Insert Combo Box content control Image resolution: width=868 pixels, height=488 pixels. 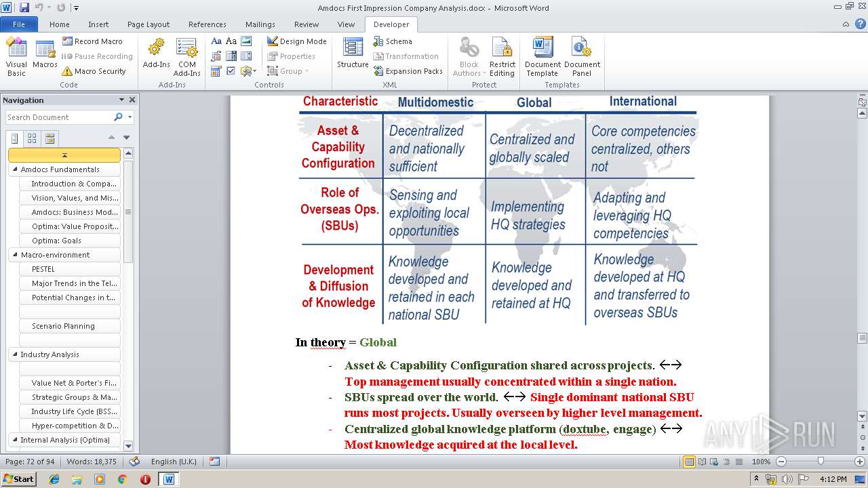tap(231, 56)
